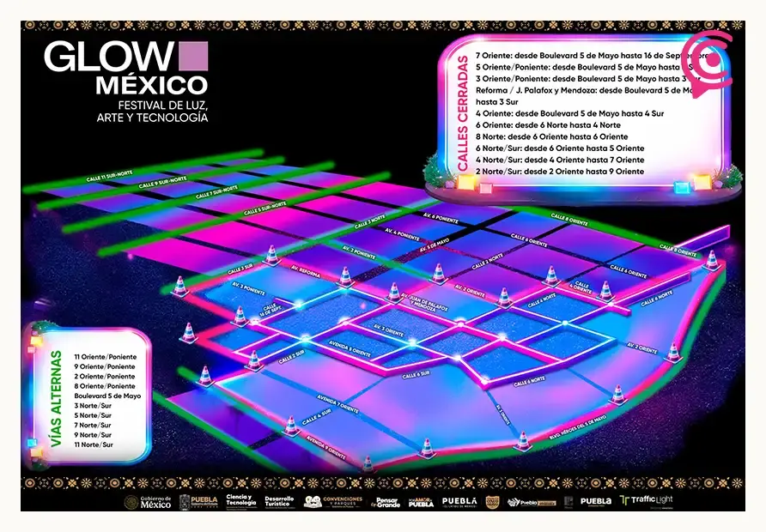This screenshot has width=766, height=532.
Task: Click the '8 Norte: desde 6 Oriente' line
Action: point(551,137)
